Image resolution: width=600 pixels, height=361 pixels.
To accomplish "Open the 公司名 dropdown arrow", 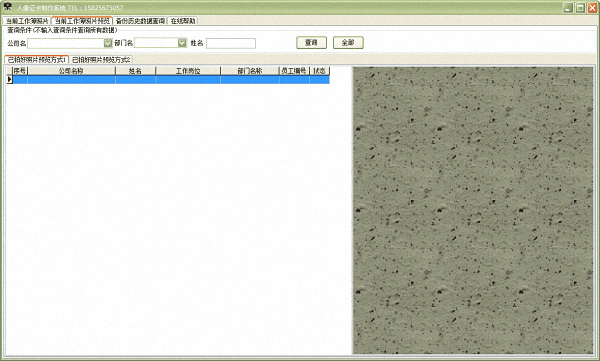I will [108, 43].
